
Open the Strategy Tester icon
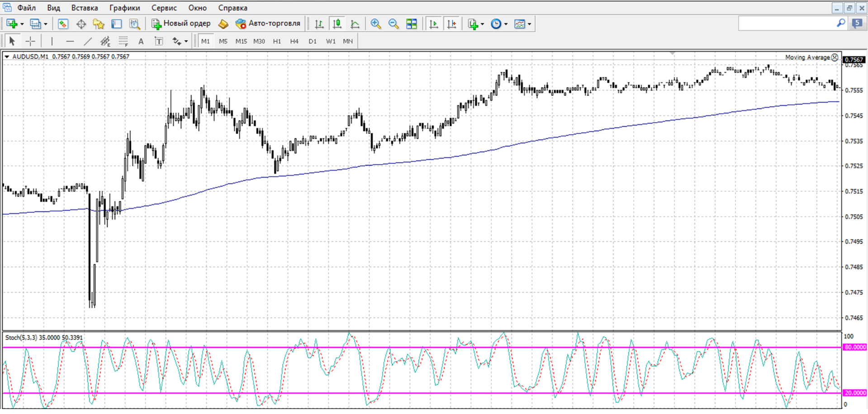[134, 24]
